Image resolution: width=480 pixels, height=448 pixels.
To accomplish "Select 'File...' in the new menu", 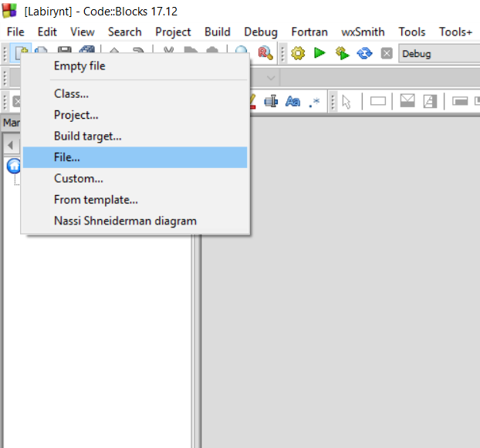I will coord(67,157).
